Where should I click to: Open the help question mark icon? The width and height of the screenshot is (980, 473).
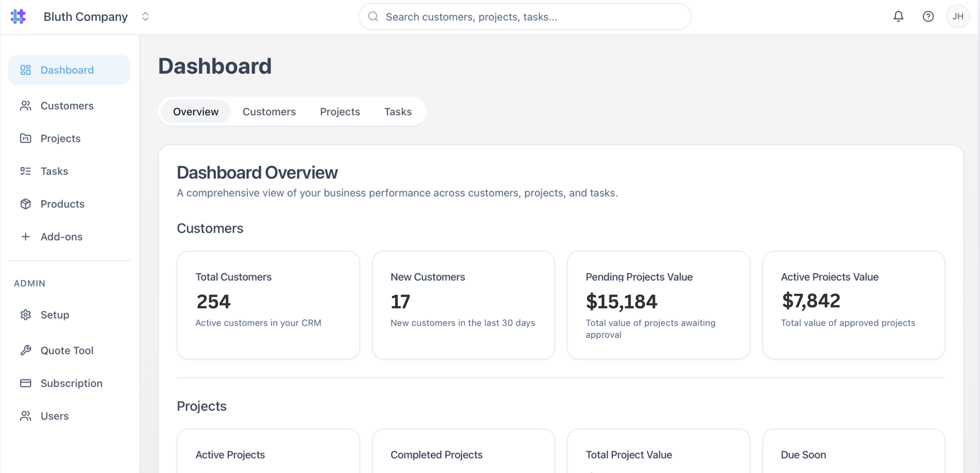[x=928, y=16]
